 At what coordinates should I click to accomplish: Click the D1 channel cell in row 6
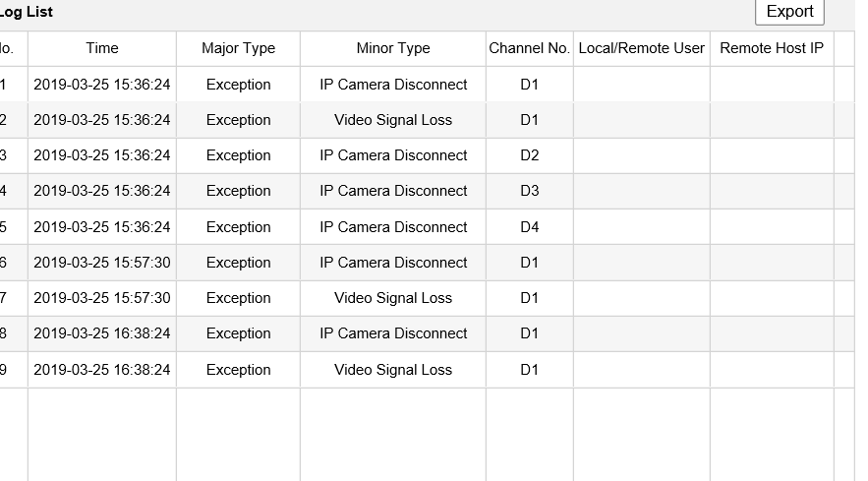[x=530, y=263]
